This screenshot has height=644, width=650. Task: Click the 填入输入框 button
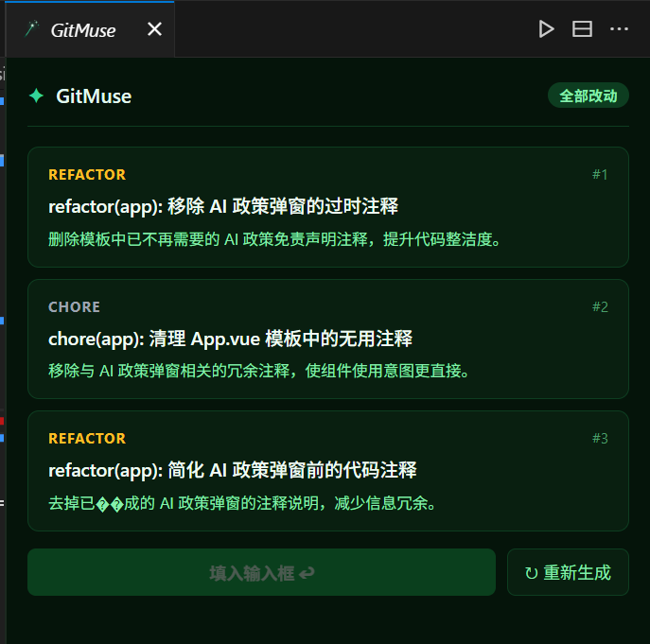(x=261, y=572)
